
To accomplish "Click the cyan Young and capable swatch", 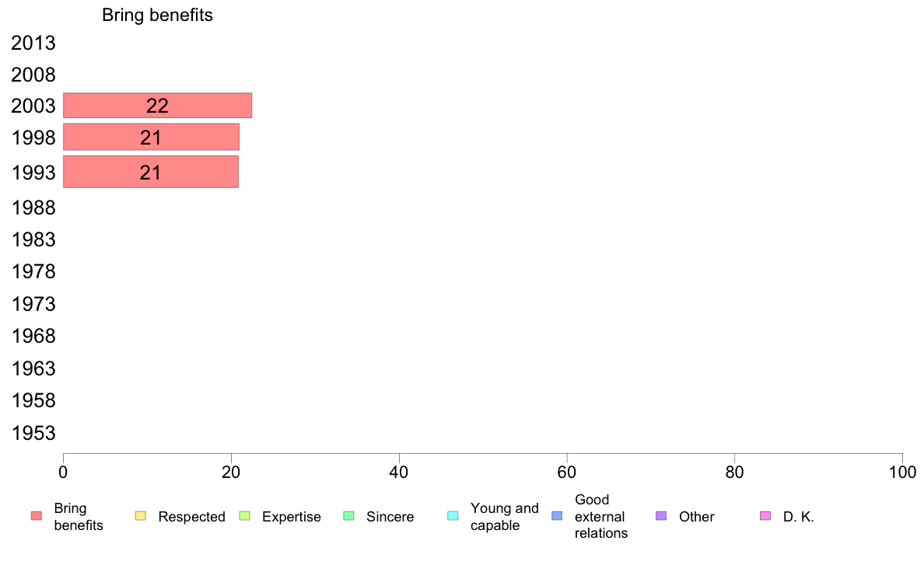I will click(x=453, y=516).
